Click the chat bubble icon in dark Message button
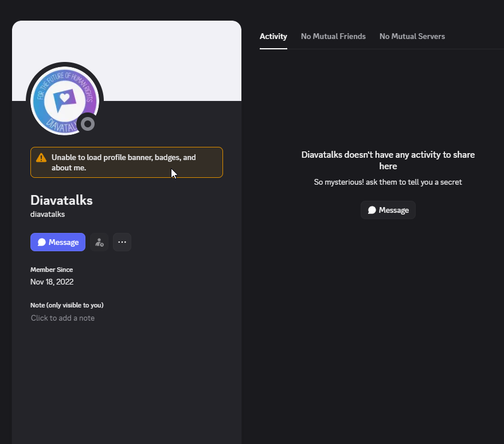 coord(372,210)
